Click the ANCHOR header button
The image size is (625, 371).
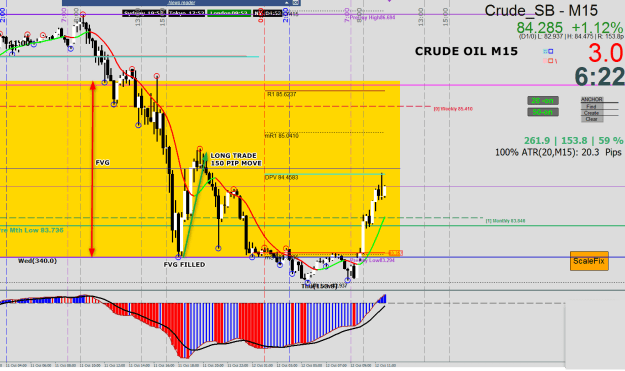(x=592, y=99)
